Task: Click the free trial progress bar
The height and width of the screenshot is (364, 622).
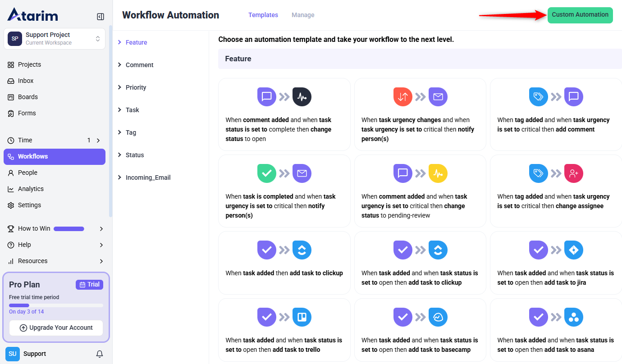Action: [56, 305]
